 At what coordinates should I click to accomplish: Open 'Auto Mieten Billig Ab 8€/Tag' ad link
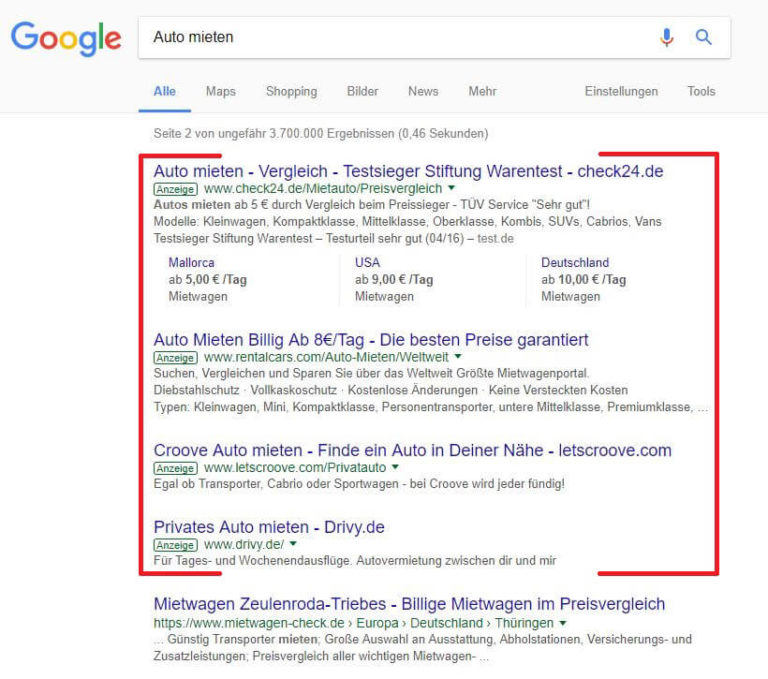371,340
